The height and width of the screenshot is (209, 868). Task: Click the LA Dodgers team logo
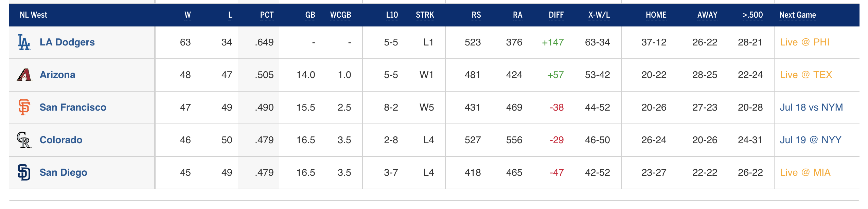(x=24, y=42)
